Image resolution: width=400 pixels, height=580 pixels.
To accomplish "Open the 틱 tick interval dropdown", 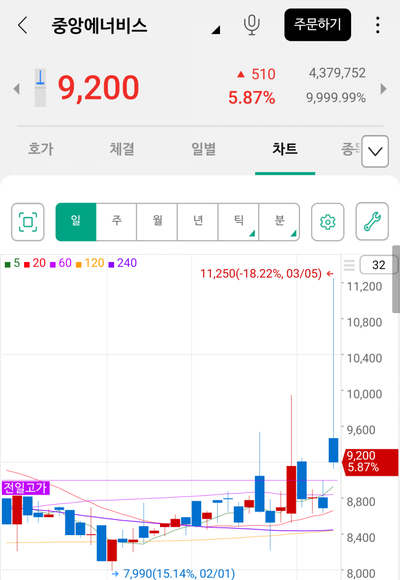I will tap(239, 222).
